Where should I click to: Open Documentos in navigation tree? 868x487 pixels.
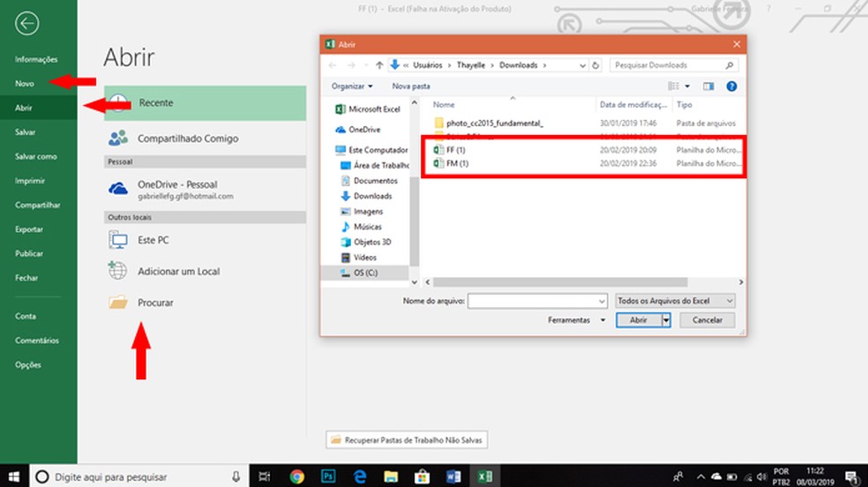coord(370,181)
